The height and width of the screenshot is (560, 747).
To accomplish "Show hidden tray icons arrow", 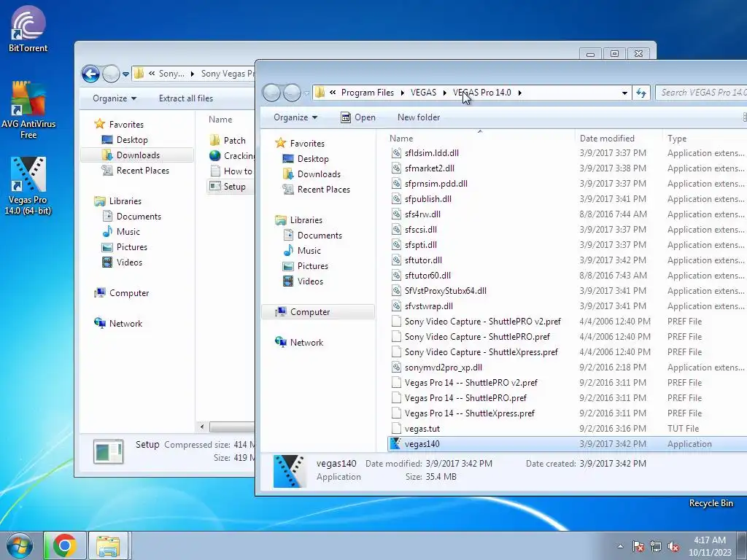I will click(x=620, y=547).
